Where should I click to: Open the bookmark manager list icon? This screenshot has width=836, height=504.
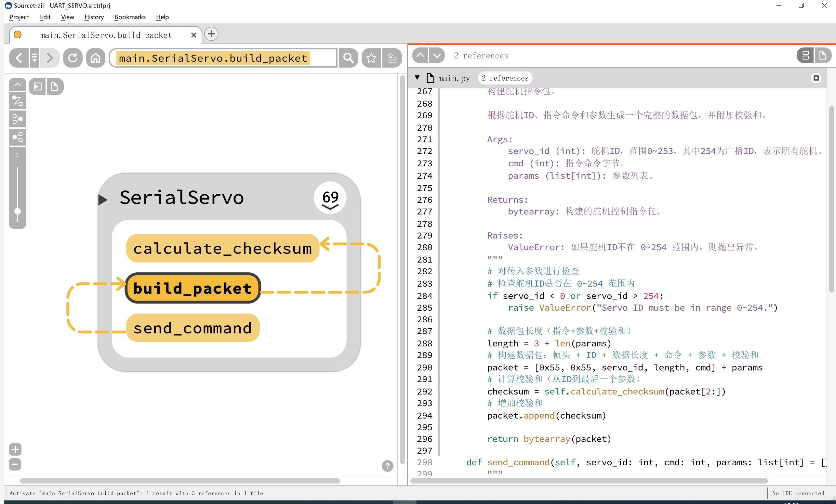(392, 58)
